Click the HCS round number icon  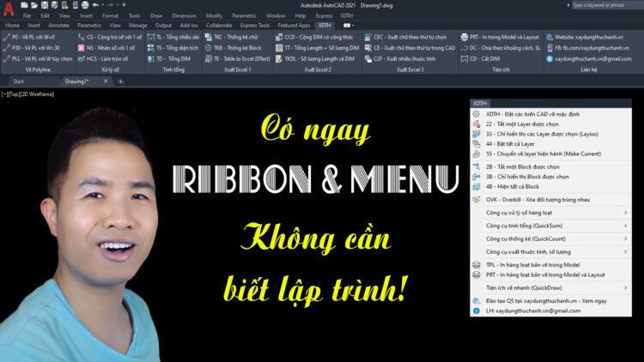[x=82, y=59]
